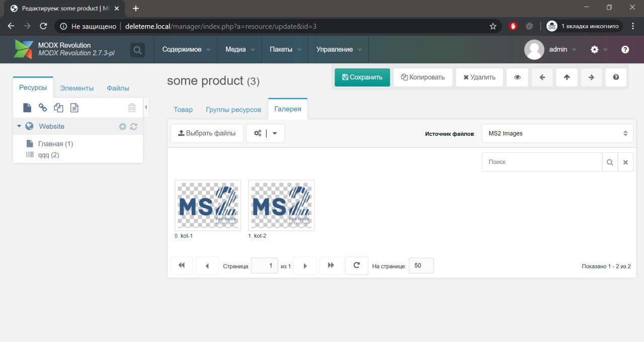
Task: Open resource help question button
Action: (616, 77)
